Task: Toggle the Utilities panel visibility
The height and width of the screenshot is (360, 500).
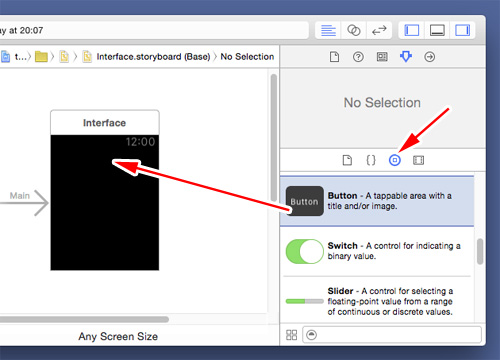Action: click(463, 30)
